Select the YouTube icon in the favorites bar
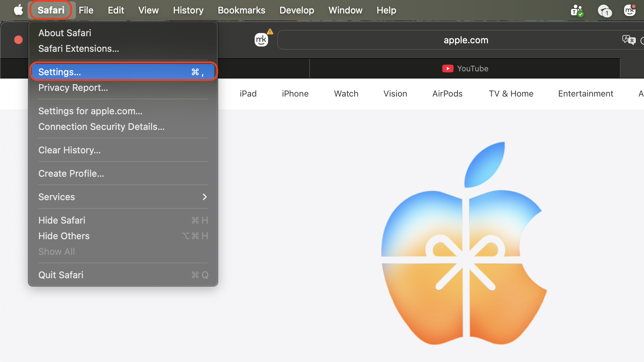The height and width of the screenshot is (362, 644). coord(448,68)
